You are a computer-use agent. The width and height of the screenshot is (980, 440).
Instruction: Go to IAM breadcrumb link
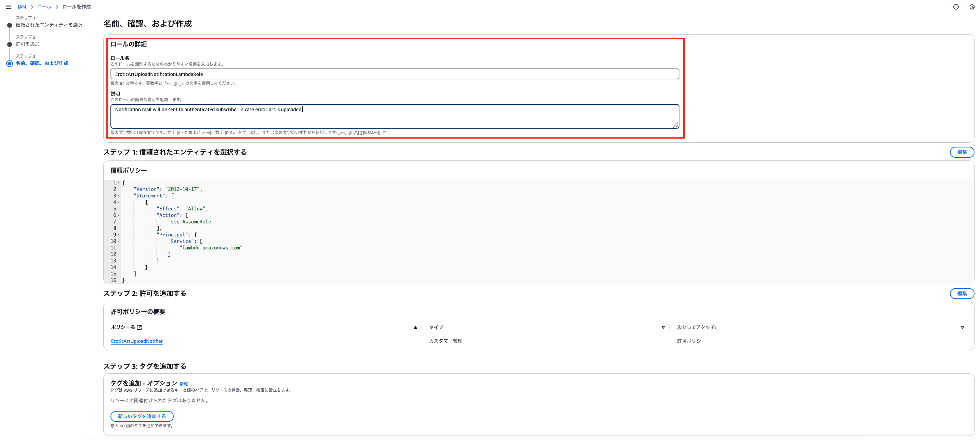[x=22, y=7]
